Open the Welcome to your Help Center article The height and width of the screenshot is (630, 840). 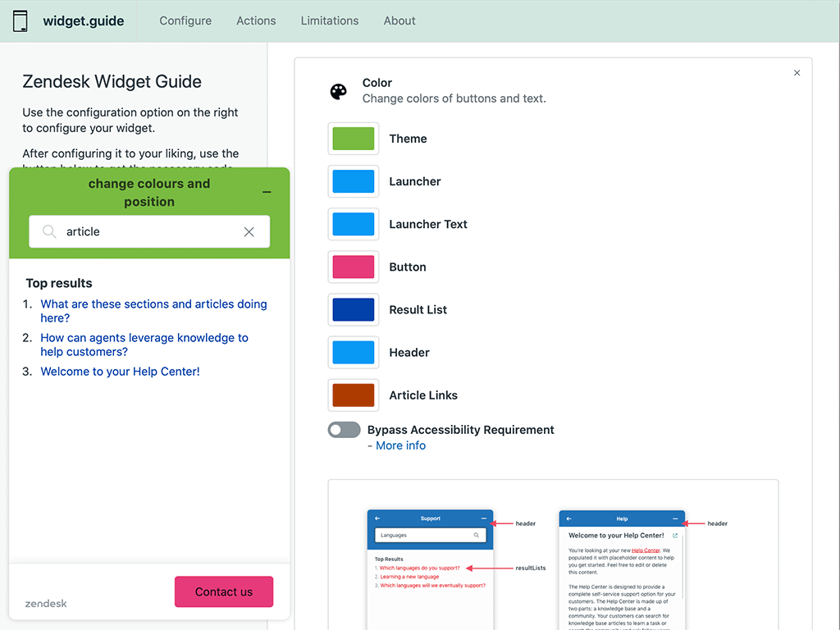120,371
